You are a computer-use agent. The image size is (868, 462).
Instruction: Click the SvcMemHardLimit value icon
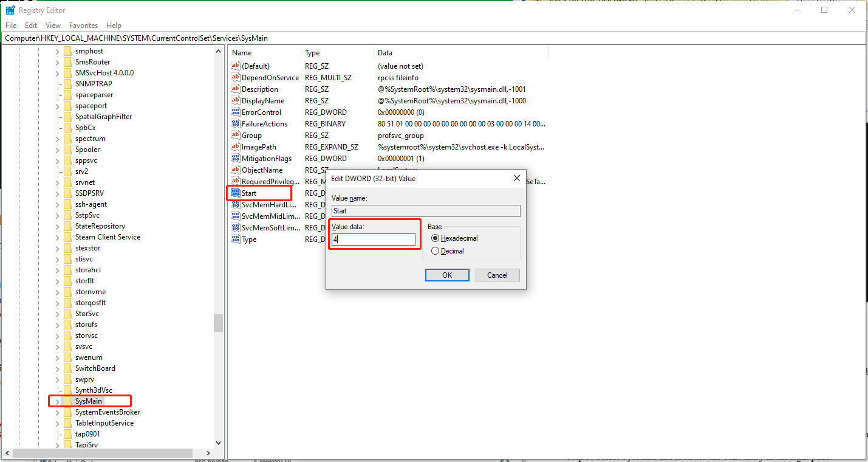(236, 204)
